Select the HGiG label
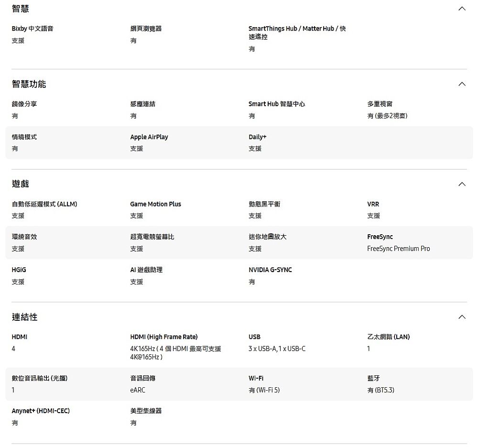Image resolution: width=478 pixels, height=448 pixels. [19, 270]
